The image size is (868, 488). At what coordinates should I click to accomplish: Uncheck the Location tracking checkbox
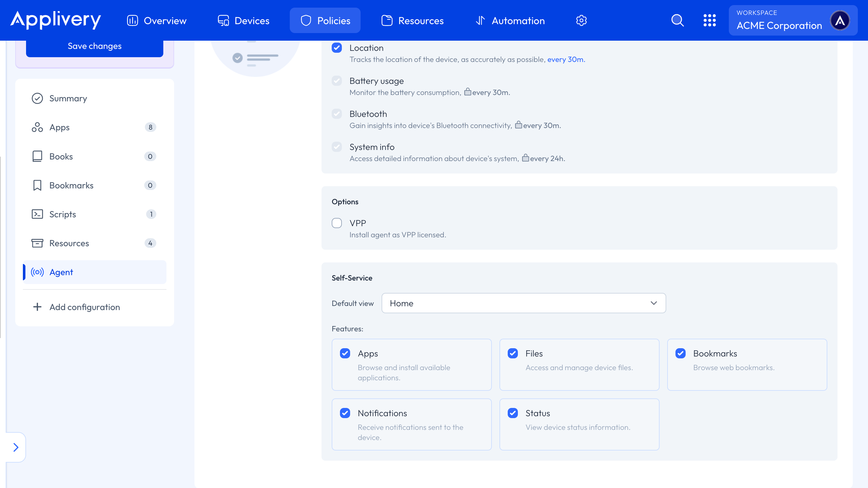336,48
